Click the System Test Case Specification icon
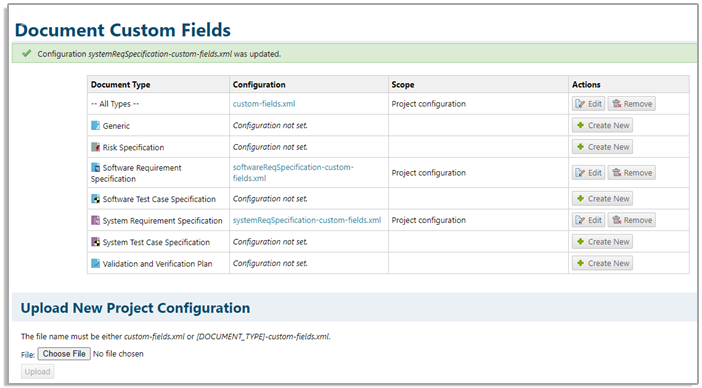 click(x=95, y=242)
